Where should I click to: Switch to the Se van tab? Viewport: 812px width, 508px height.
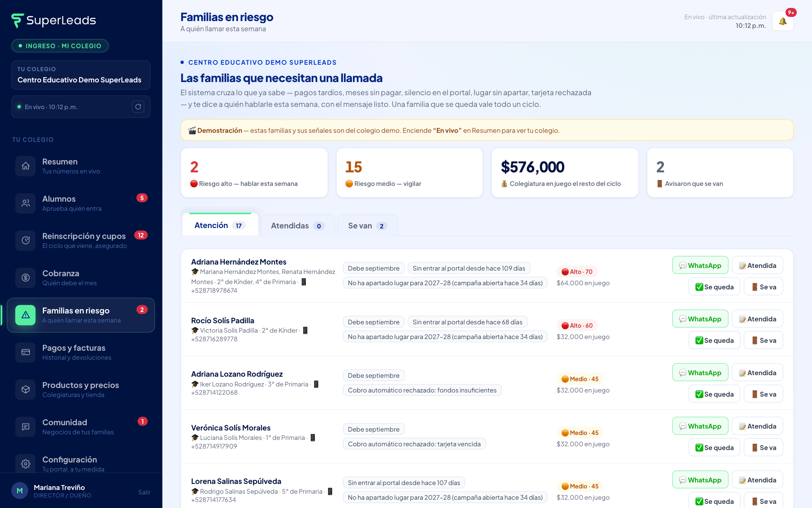[x=367, y=226]
